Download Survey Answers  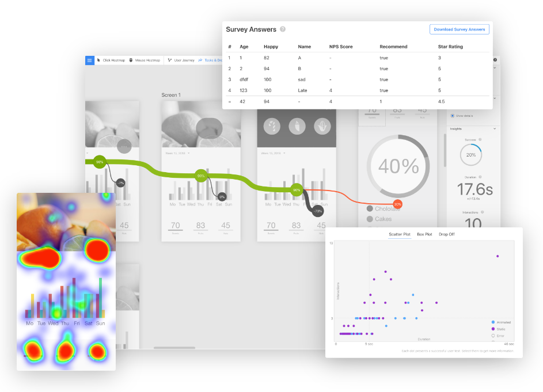459,29
